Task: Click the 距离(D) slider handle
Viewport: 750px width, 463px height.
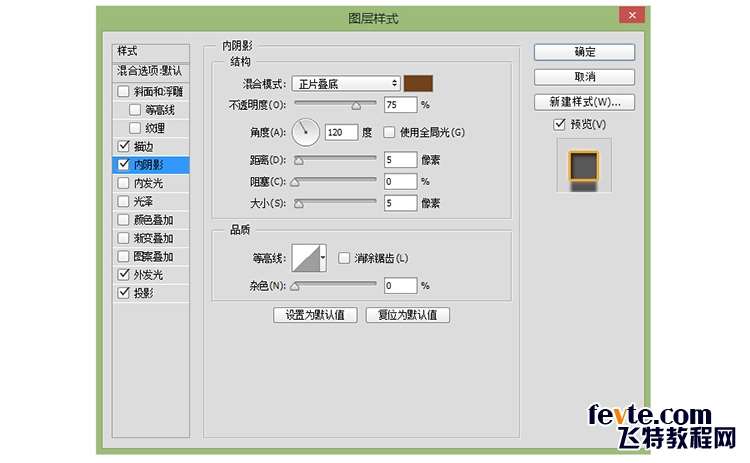Action: tap(298, 161)
